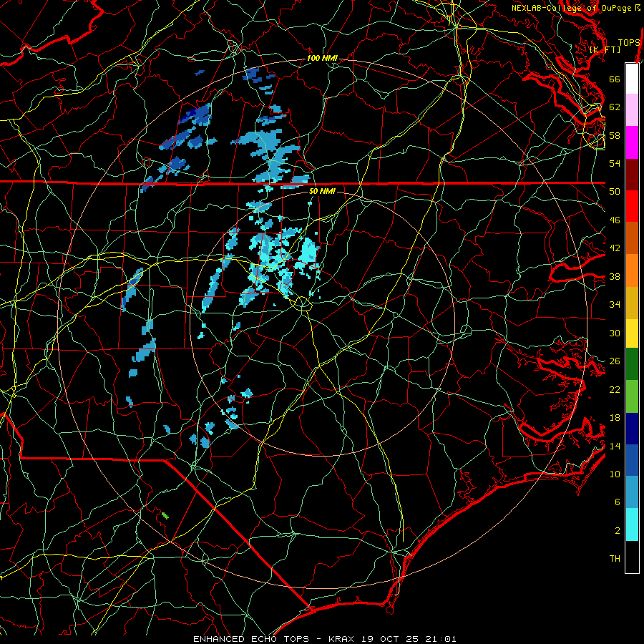Click the bright orange legend swatch
This screenshot has width=644, height=644.
tap(632, 270)
